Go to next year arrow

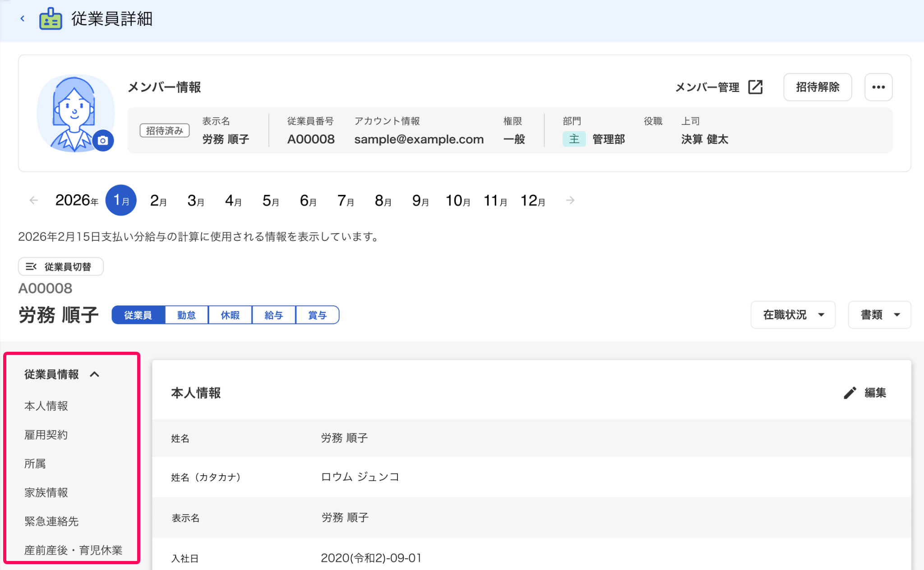click(570, 200)
